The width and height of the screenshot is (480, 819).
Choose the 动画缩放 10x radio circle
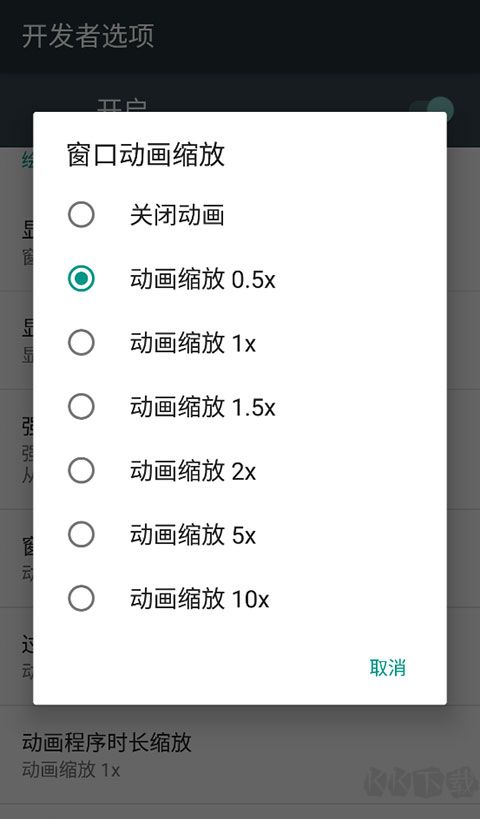81,598
